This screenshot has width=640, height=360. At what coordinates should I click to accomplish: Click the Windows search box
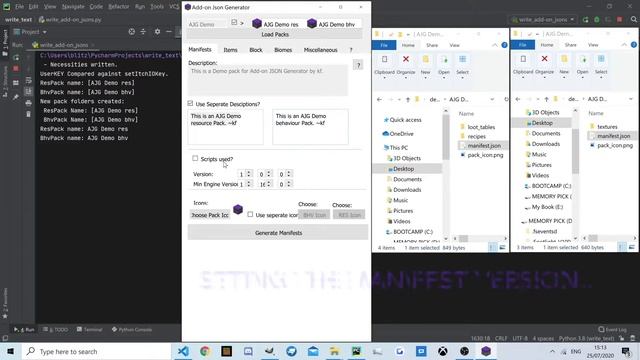[x=96, y=351]
